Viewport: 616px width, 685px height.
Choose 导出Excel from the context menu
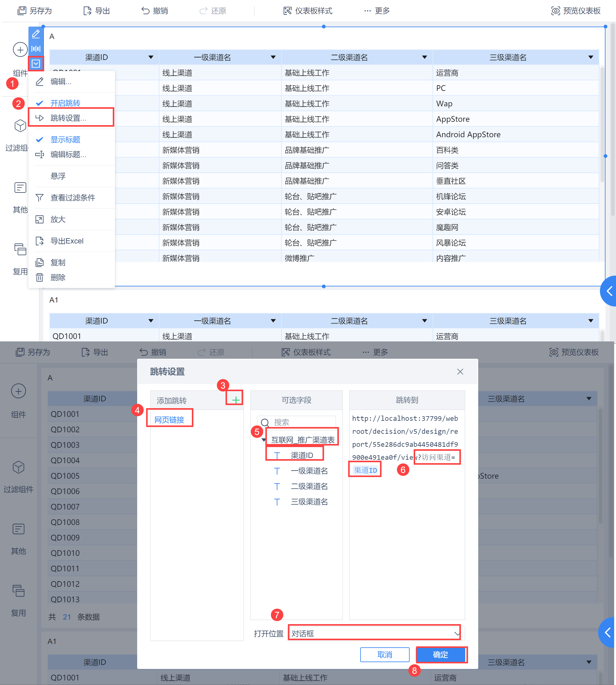(67, 241)
